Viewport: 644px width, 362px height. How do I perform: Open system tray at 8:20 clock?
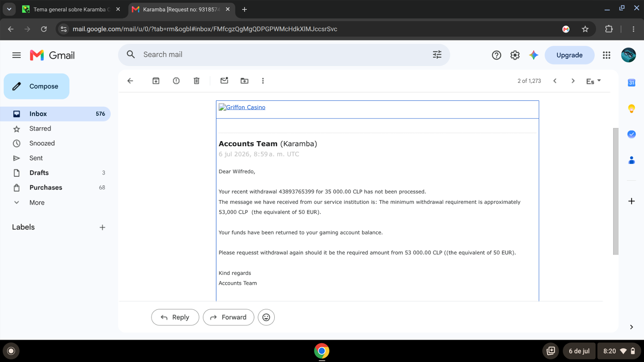[619, 351]
